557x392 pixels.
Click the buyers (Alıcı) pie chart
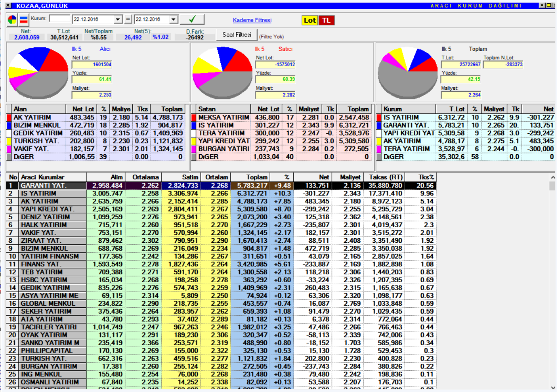pos(38,72)
